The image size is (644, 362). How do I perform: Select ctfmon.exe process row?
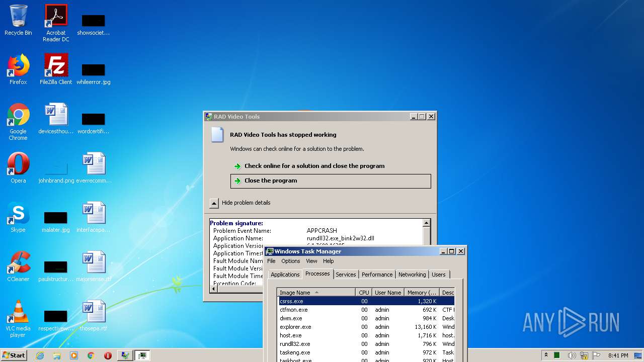(x=366, y=310)
